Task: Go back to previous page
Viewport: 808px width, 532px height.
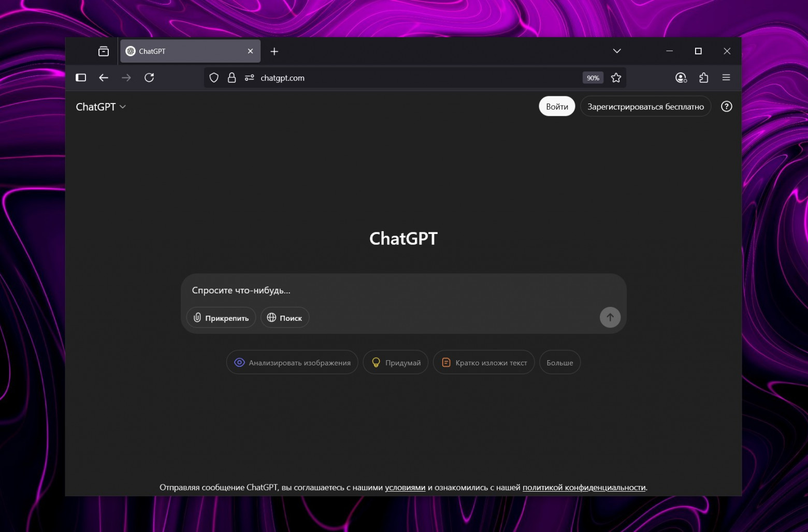Action: click(104, 78)
